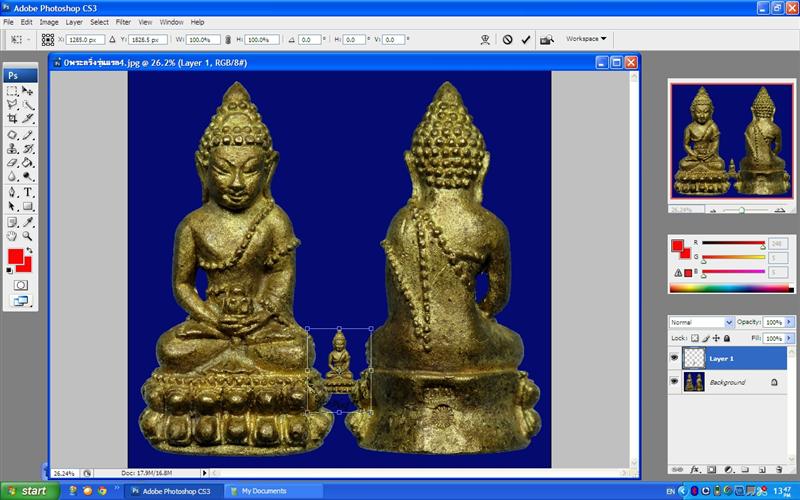Choose the Eyedropper tool
Viewport: 800px width, 500px height.
pyautogui.click(x=28, y=222)
